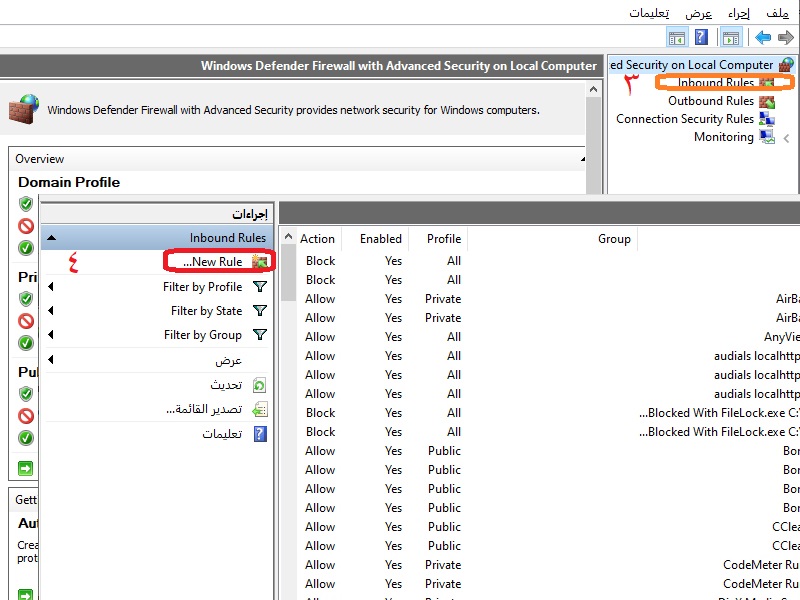Select the Local Computer root node in the tree
The width and height of the screenshot is (800, 600).
click(702, 65)
